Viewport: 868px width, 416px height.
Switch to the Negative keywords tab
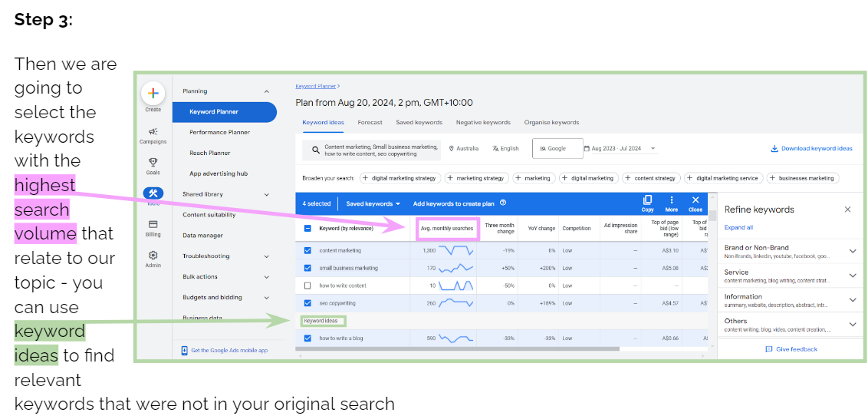pyautogui.click(x=483, y=123)
